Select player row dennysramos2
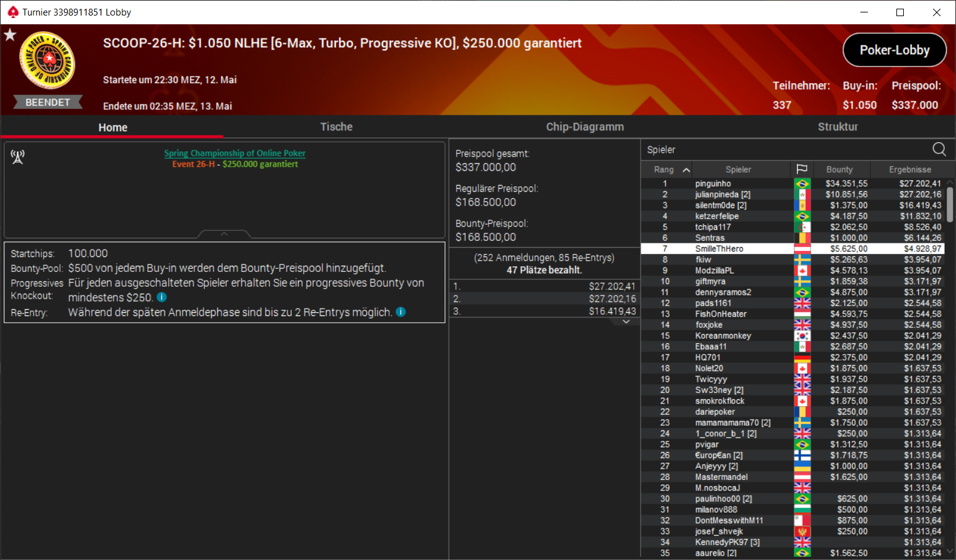The height and width of the screenshot is (560, 956). [x=792, y=292]
